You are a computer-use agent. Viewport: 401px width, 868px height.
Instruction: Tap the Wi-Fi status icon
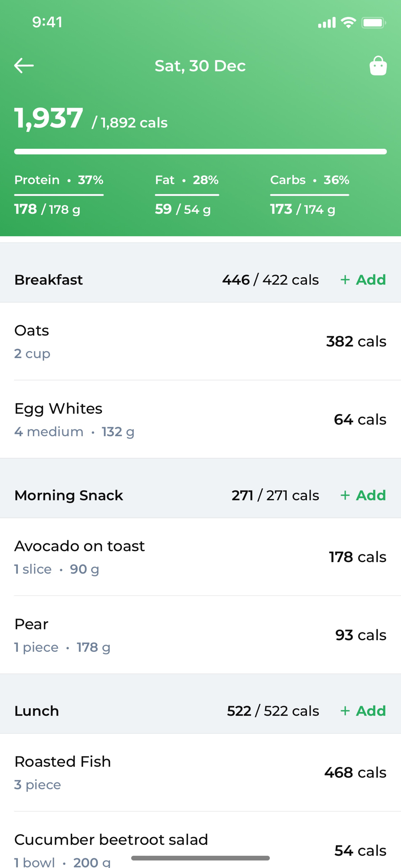pos(348,23)
